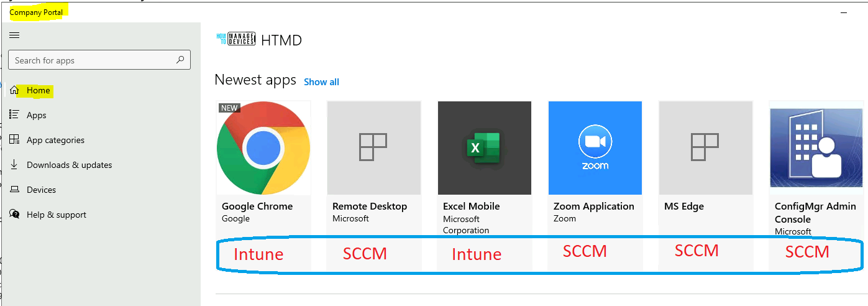Click the Devices sidebar icon
Image resolution: width=868 pixels, height=306 pixels.
click(x=14, y=189)
